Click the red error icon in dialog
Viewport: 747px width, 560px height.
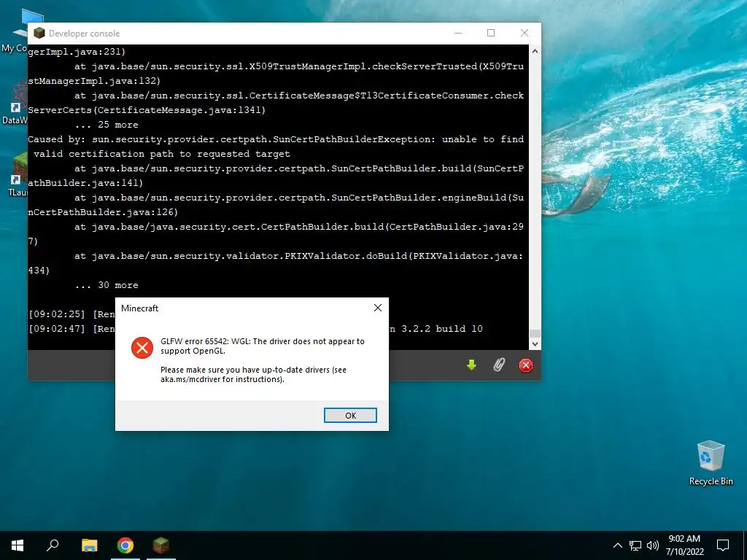[142, 348]
